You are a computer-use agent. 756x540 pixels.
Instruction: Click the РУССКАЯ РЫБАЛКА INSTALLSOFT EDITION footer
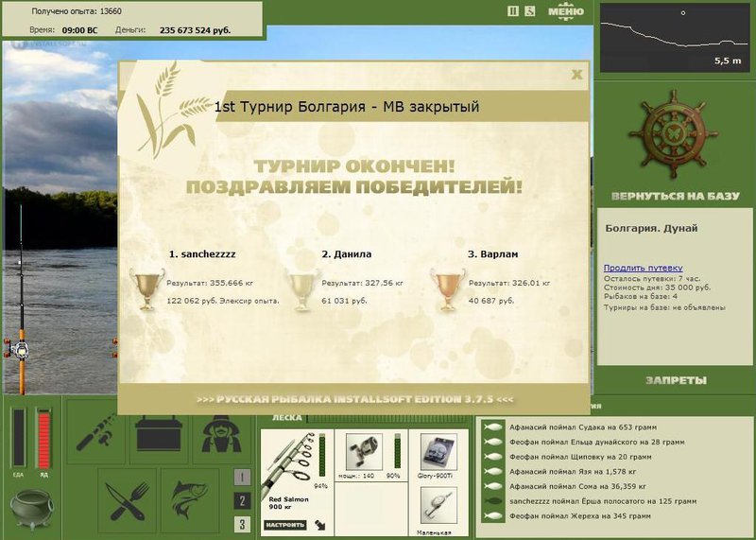pos(355,400)
